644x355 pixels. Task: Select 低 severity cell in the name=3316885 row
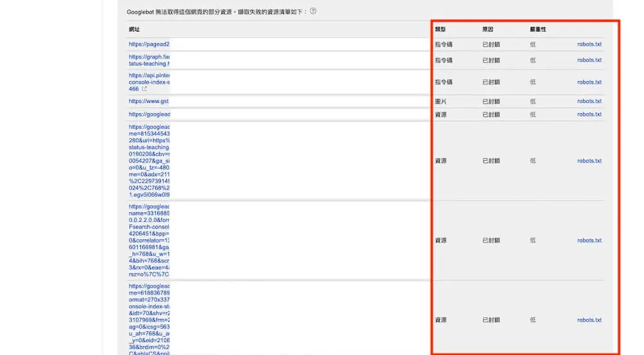click(x=533, y=241)
